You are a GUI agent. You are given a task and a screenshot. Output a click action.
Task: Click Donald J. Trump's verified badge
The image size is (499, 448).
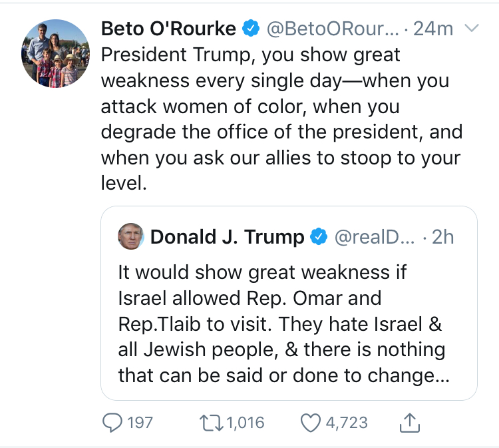(319, 237)
